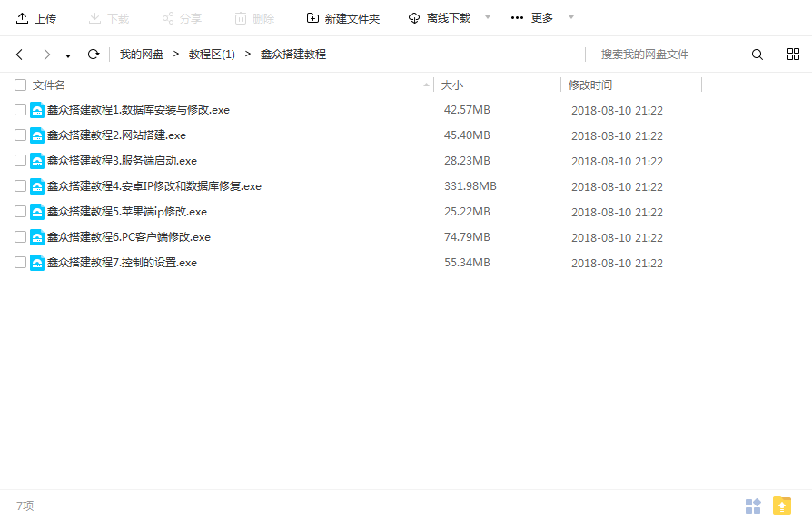Click the 鑫众搭建教程 breadcrumb

pos(293,55)
